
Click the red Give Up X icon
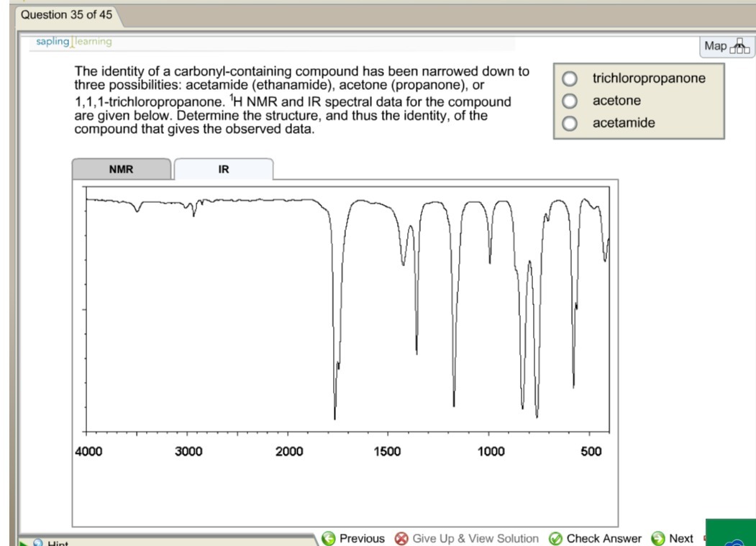coord(402,538)
